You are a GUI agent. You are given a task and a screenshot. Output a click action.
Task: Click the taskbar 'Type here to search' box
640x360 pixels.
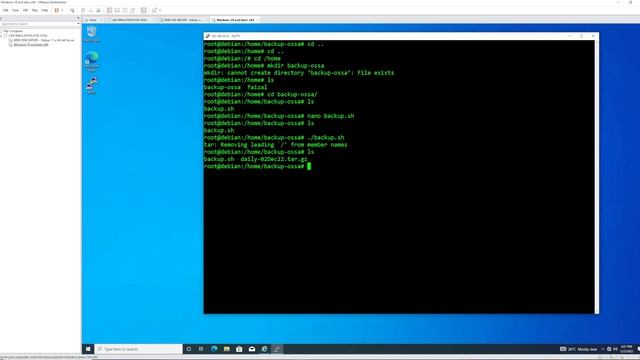(x=139, y=349)
